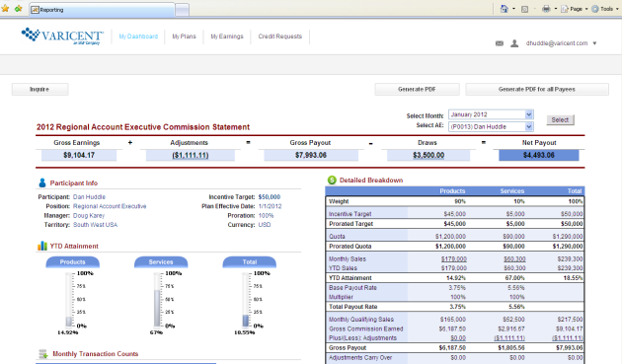
Task: Expand the Print button dropdown arrow
Action: tap(555, 9)
